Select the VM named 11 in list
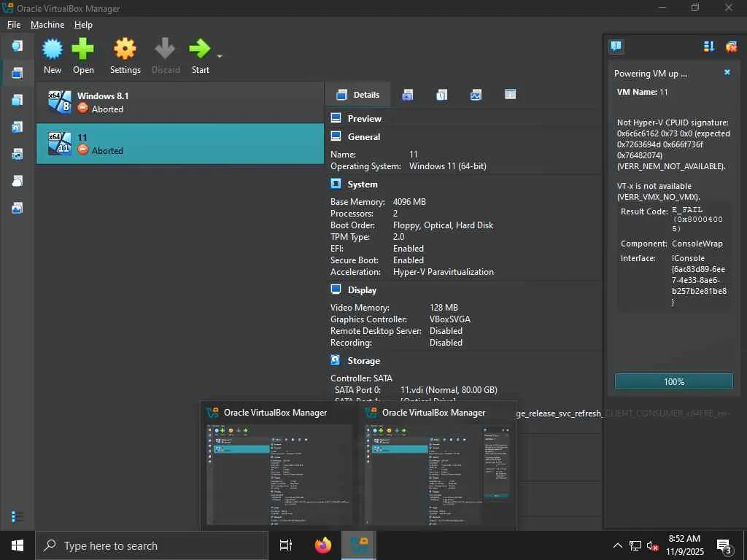The height and width of the screenshot is (560, 747). click(180, 144)
